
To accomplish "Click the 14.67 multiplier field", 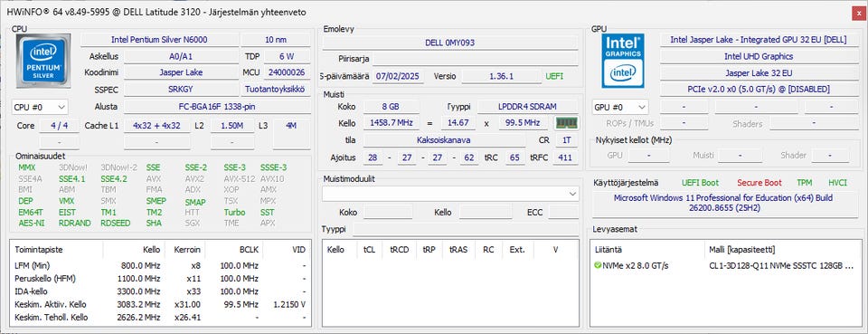I will tap(458, 123).
